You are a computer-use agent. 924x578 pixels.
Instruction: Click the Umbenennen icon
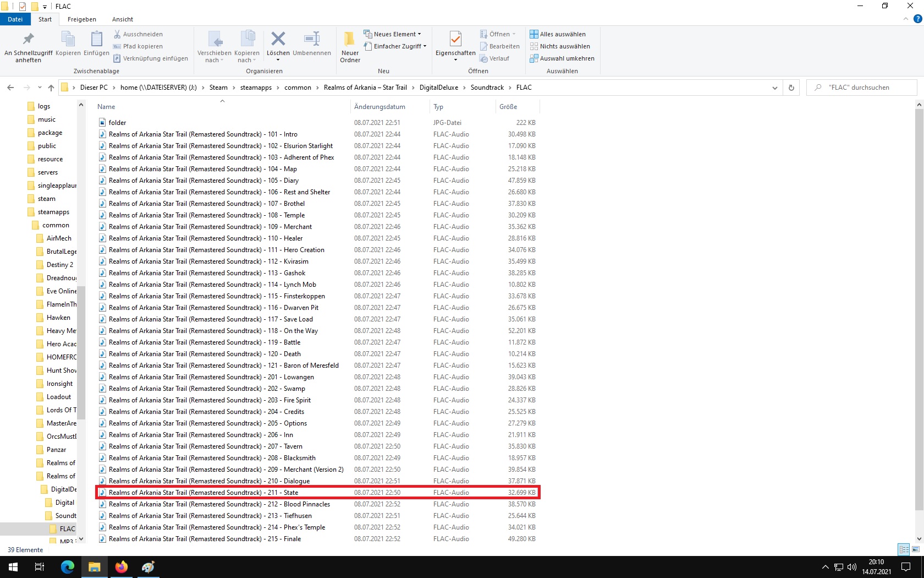pyautogui.click(x=312, y=39)
